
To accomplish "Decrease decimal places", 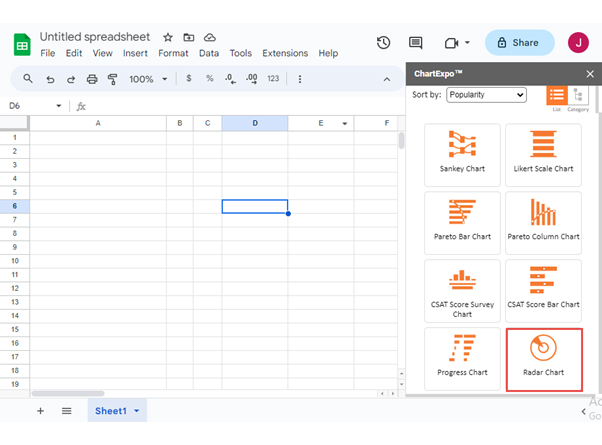I will coord(230,79).
